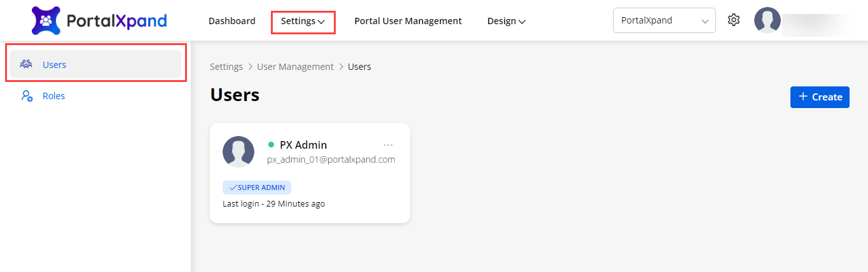Click the Roles person-gear icon in sidebar
This screenshot has width=868, height=272.
[26, 96]
